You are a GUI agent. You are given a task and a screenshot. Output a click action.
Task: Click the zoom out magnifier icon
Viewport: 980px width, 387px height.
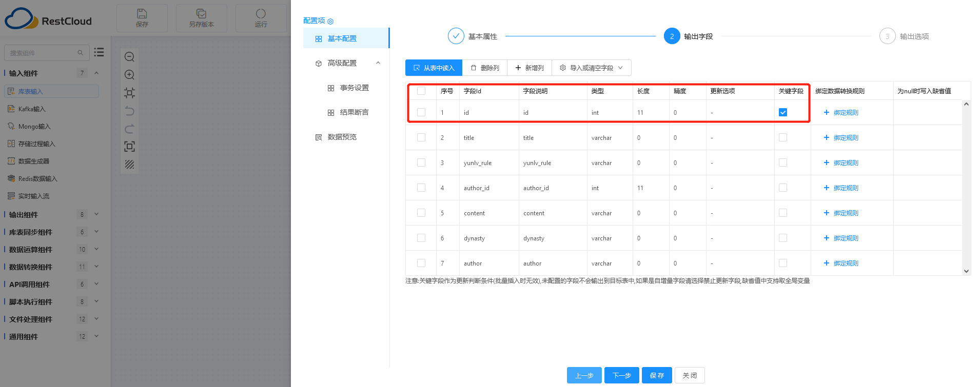coord(129,57)
